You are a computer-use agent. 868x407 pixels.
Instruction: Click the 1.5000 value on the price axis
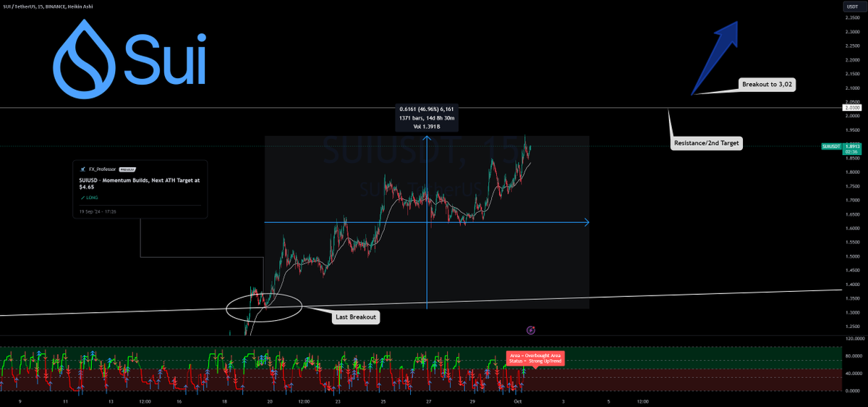coord(851,256)
